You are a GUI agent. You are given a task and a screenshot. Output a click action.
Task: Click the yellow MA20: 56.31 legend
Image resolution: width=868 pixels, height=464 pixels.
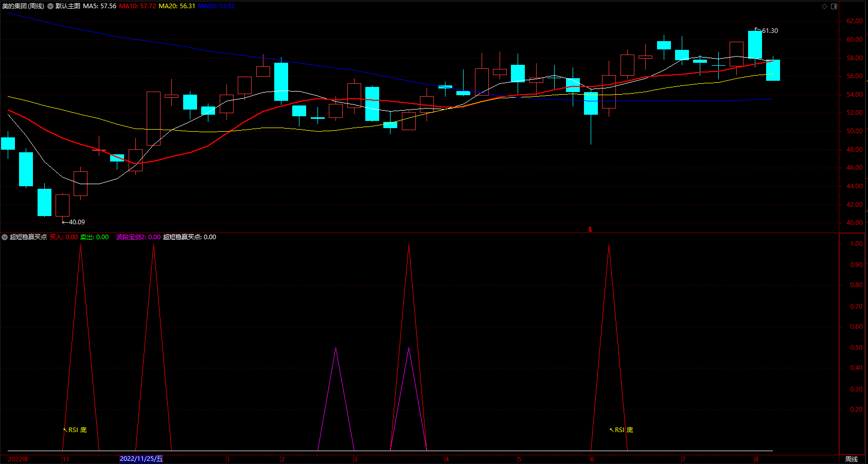click(x=177, y=6)
